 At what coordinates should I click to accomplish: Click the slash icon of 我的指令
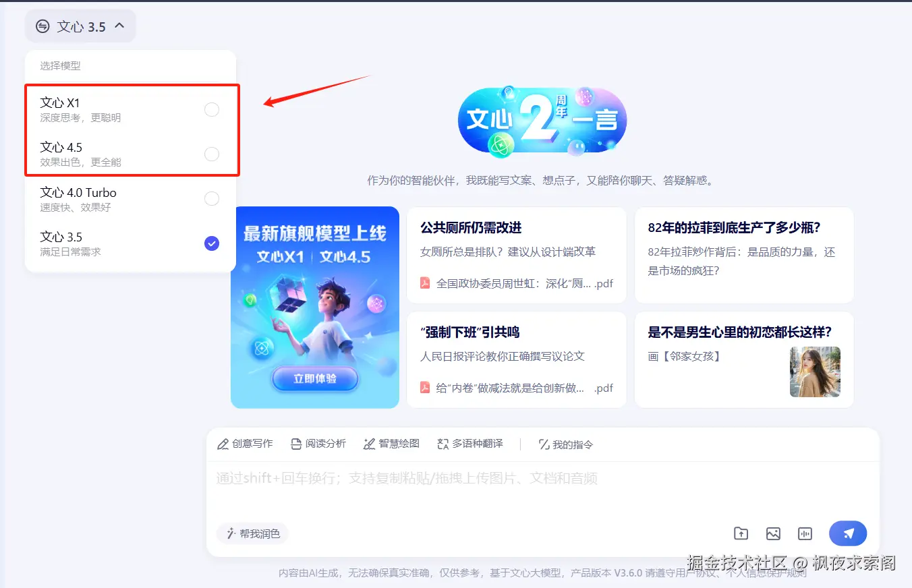tap(544, 444)
